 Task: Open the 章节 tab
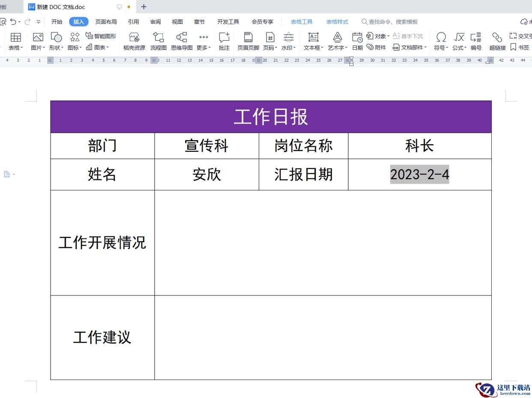tap(199, 22)
